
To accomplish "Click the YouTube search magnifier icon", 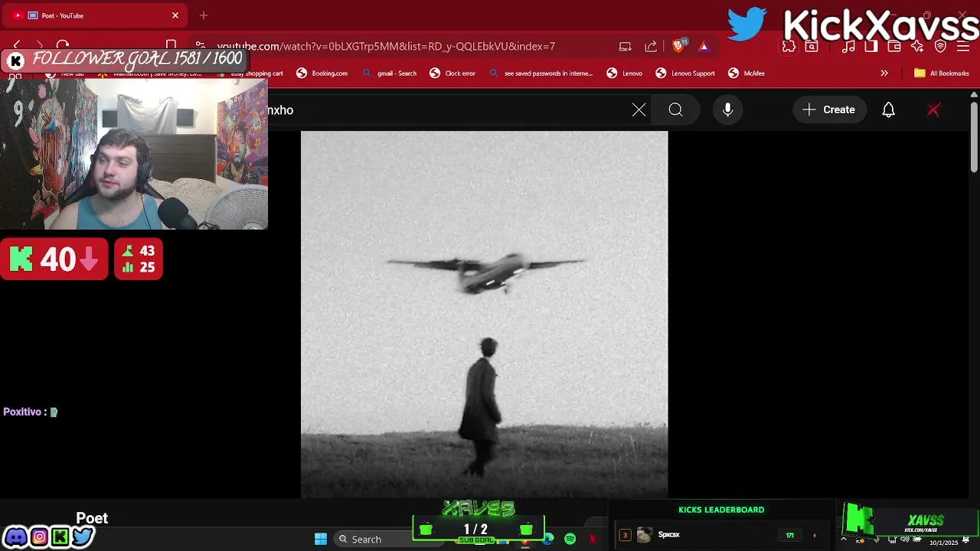I will click(x=675, y=110).
